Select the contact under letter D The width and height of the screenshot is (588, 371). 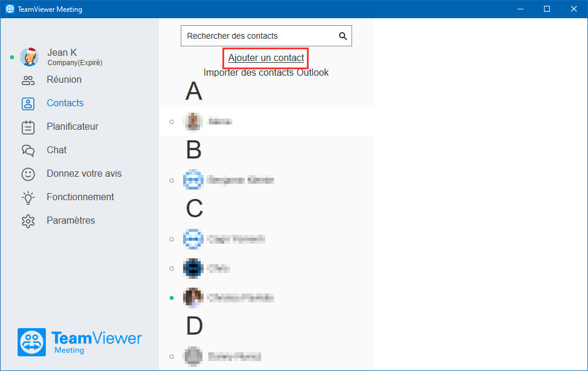coord(266,356)
